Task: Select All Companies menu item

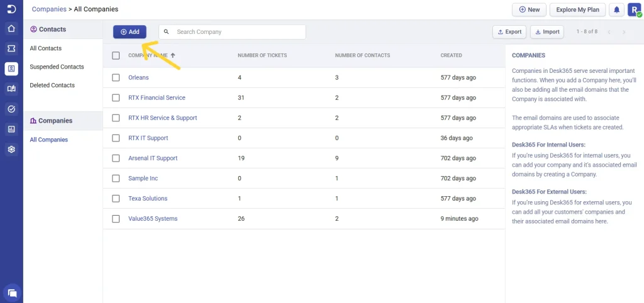Action: pos(49,140)
